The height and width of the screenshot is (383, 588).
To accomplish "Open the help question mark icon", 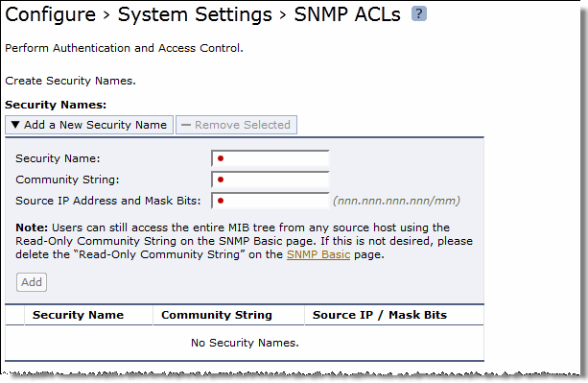I will tap(419, 13).
